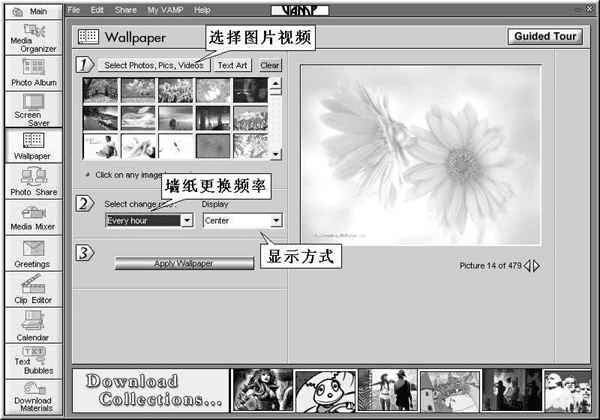
Task: Show the next picture with right arrow
Action: click(x=536, y=265)
